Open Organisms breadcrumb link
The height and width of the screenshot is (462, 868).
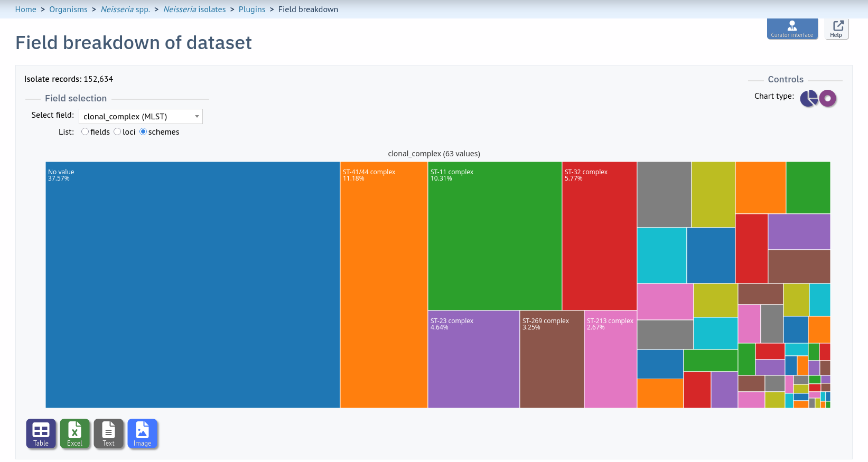(68, 10)
